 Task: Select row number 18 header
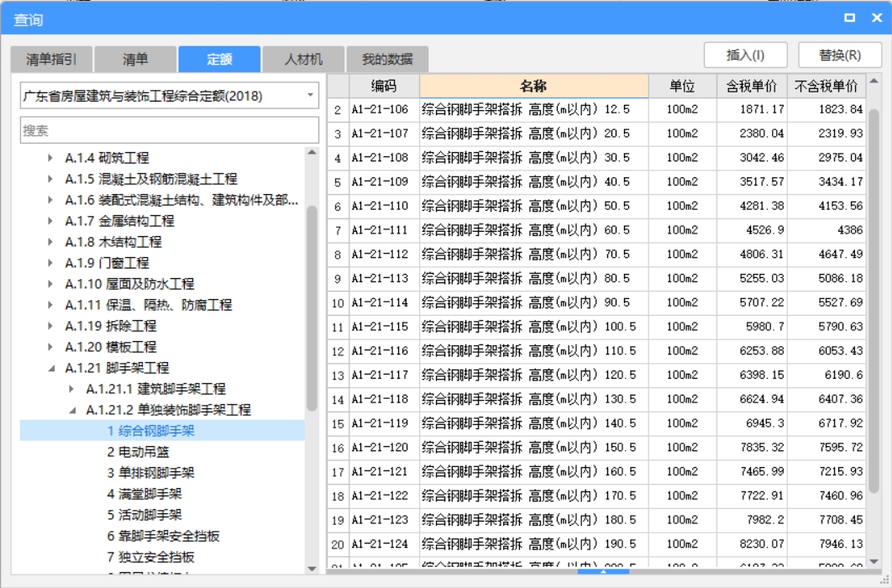[x=338, y=496]
